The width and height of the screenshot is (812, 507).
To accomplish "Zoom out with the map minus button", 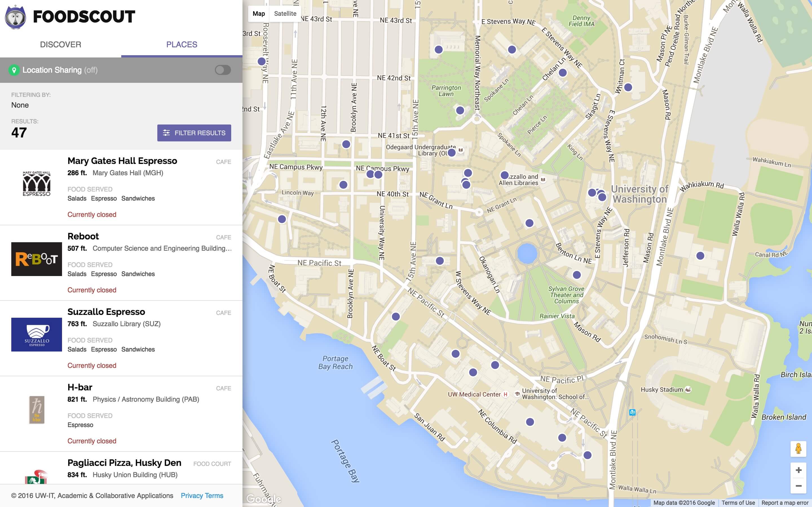I will click(x=798, y=486).
